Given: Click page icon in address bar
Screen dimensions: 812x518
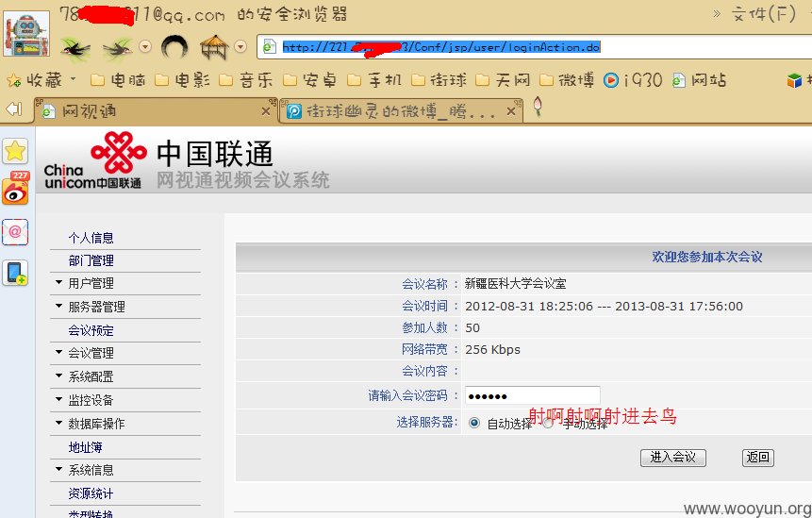Looking at the screenshot, I should [x=269, y=47].
